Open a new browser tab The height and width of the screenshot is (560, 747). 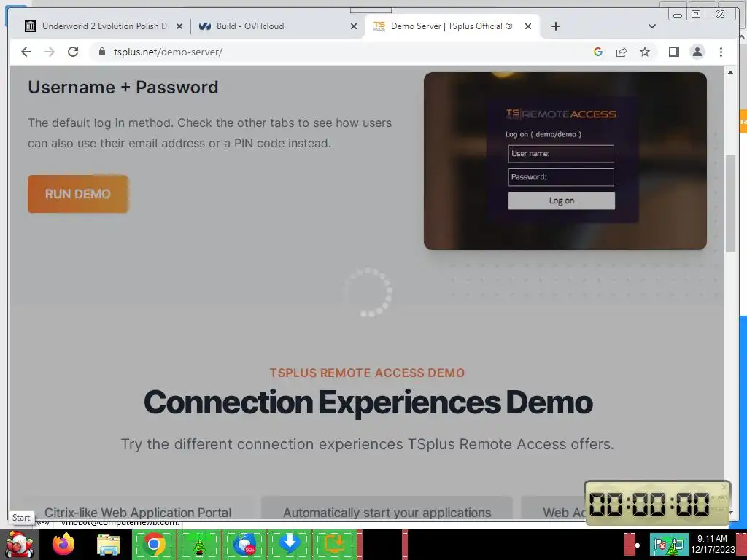point(555,26)
